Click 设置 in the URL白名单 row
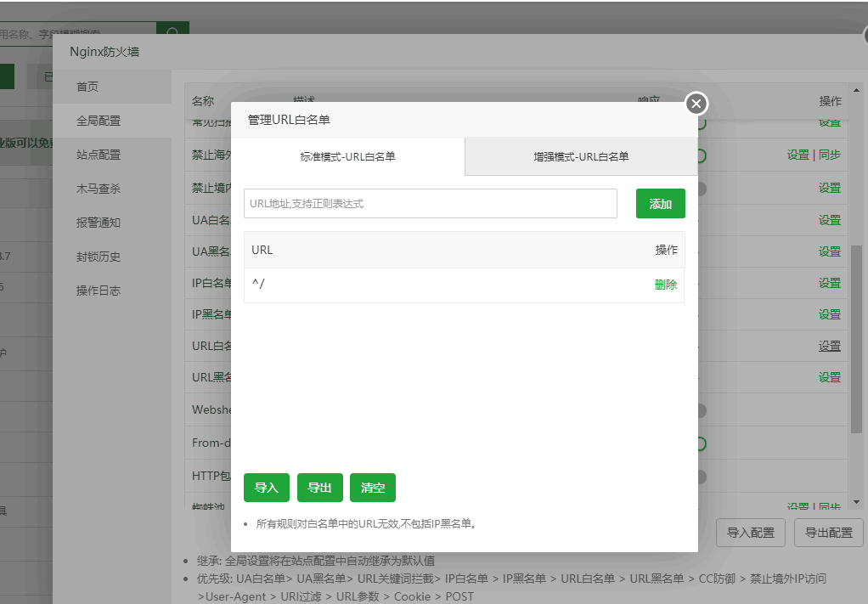 click(830, 346)
